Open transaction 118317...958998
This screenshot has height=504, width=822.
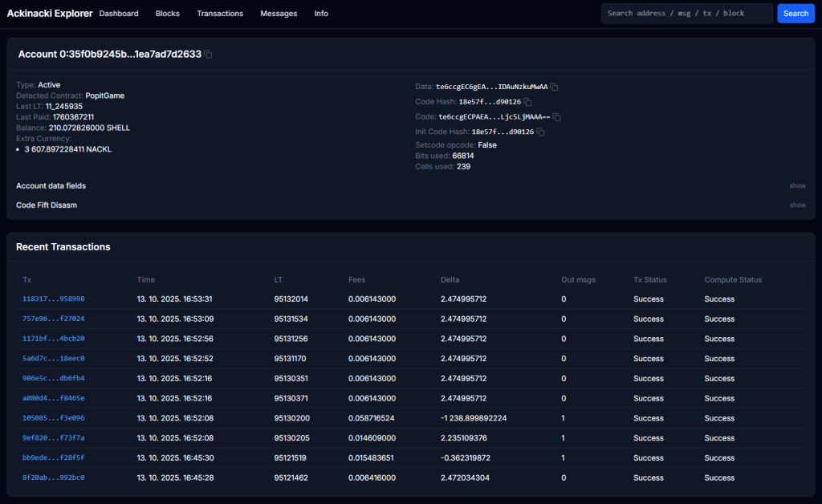click(x=53, y=299)
